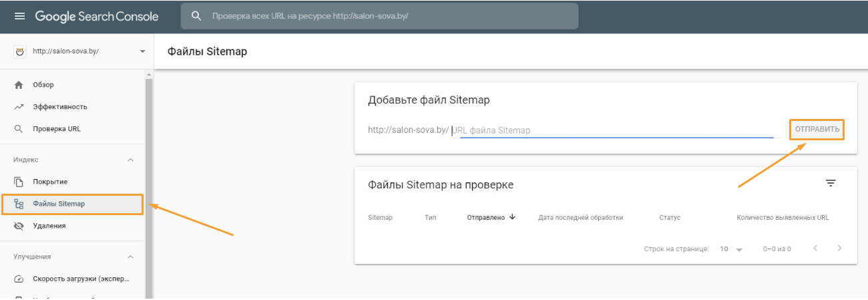Open the rows-per-page dropdown showing 10
Image resolution: width=868 pixels, height=300 pixels.
tap(731, 249)
